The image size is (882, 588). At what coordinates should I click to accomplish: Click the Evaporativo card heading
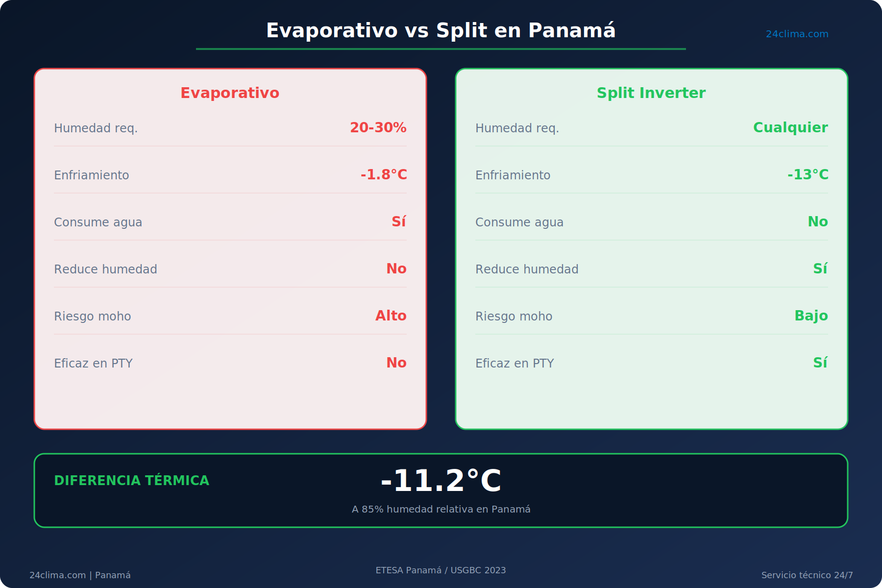pyautogui.click(x=230, y=93)
